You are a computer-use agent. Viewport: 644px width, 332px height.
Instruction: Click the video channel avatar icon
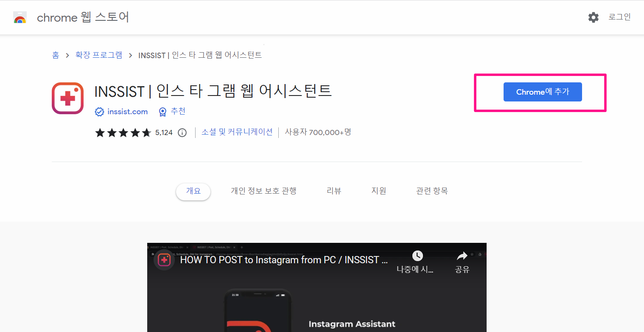tap(164, 260)
